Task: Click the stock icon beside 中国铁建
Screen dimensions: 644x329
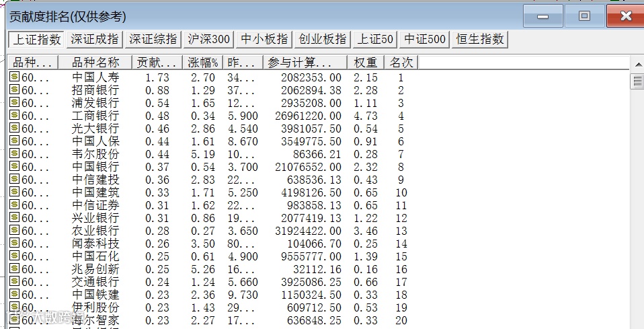Action: 14,293
